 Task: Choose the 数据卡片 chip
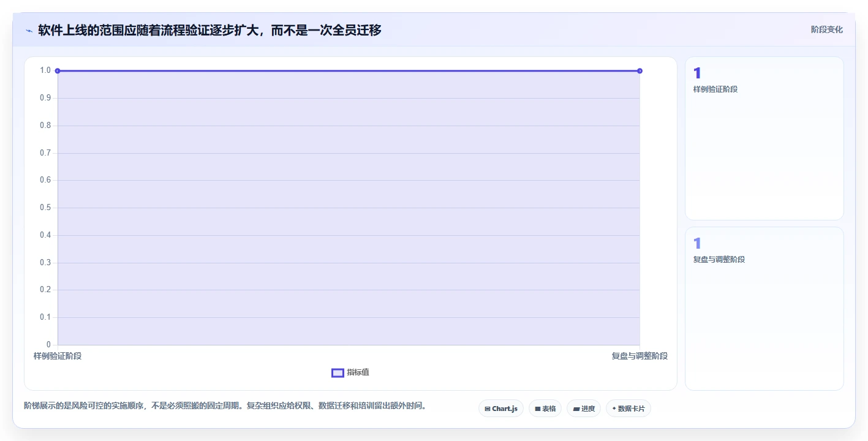pos(628,409)
